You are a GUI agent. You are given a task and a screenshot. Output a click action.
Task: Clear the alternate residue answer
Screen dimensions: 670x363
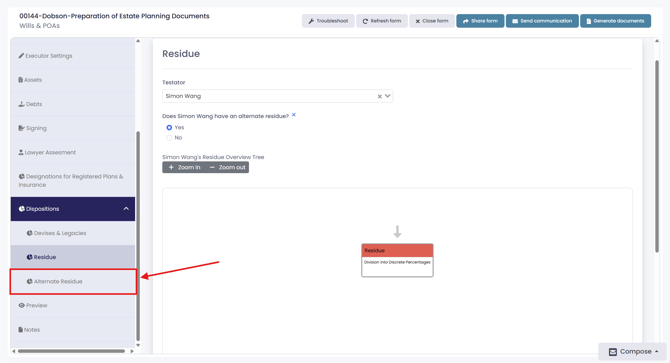pos(294,115)
